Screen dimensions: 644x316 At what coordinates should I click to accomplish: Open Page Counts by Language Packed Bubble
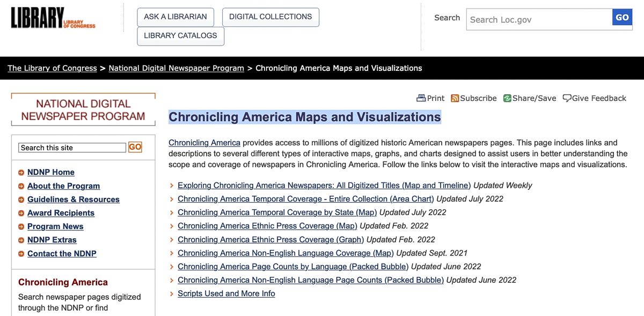coord(293,266)
